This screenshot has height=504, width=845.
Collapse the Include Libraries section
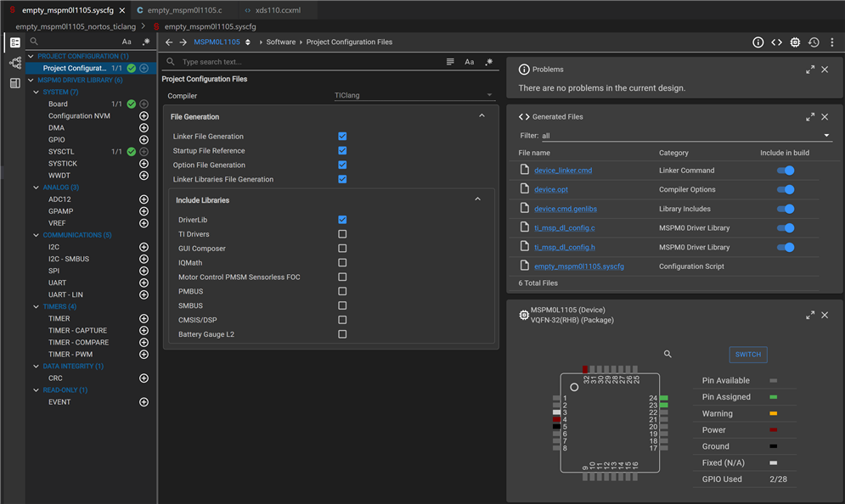(477, 199)
